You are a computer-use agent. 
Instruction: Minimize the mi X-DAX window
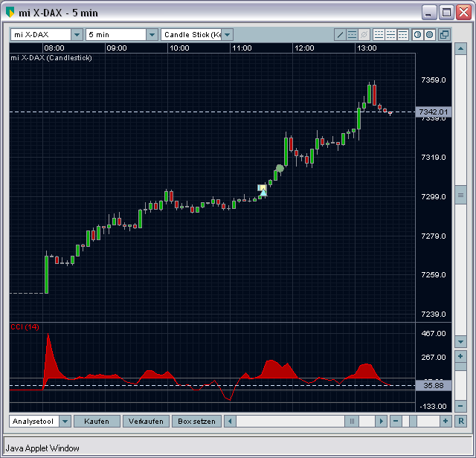pyautogui.click(x=429, y=13)
